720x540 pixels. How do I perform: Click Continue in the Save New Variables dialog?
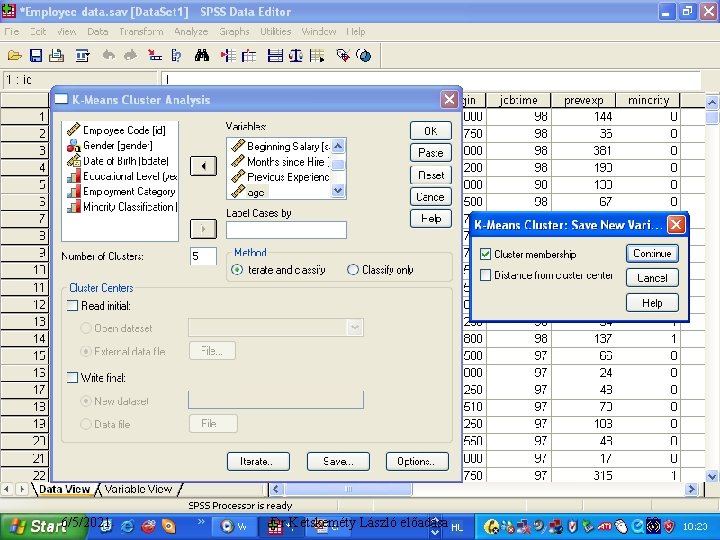[x=652, y=253]
